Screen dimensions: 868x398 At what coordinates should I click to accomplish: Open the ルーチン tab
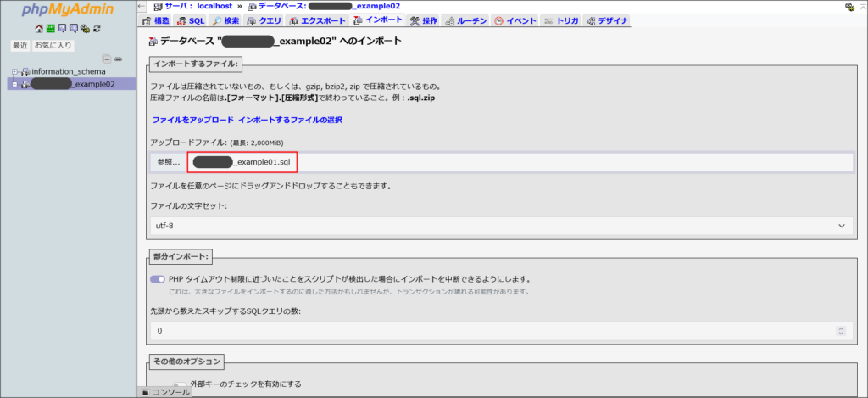[466, 21]
